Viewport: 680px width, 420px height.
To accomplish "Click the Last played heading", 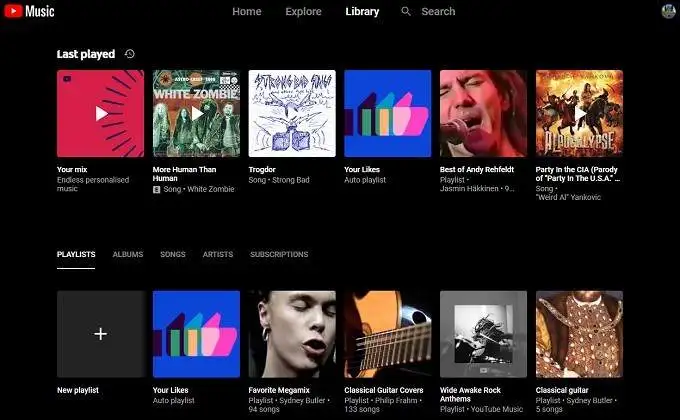I will click(86, 54).
